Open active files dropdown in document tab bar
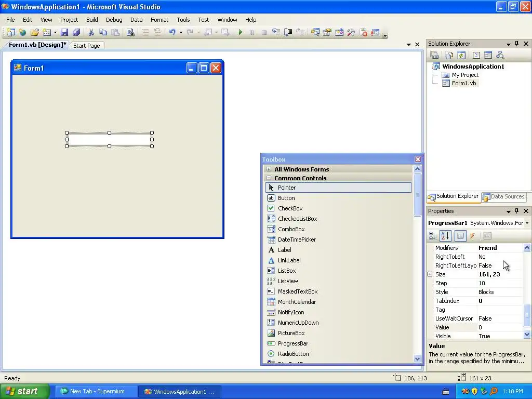The image size is (532, 399). (x=408, y=45)
